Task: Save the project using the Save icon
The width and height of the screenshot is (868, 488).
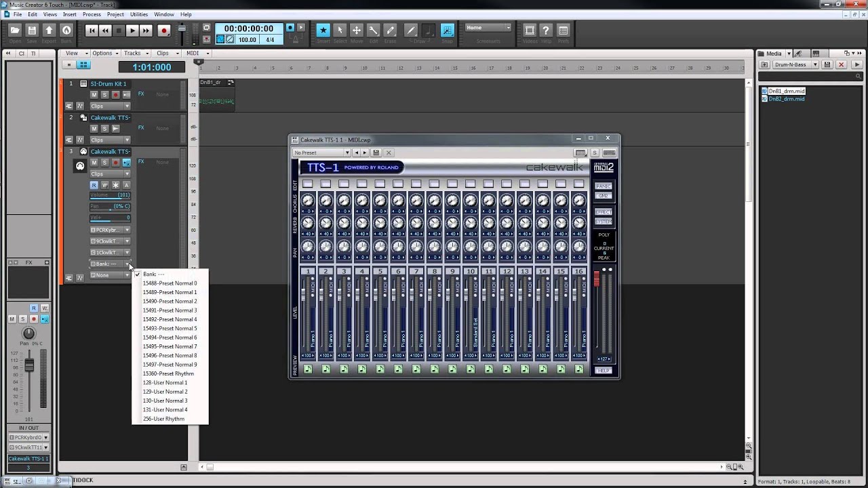Action: click(x=32, y=30)
